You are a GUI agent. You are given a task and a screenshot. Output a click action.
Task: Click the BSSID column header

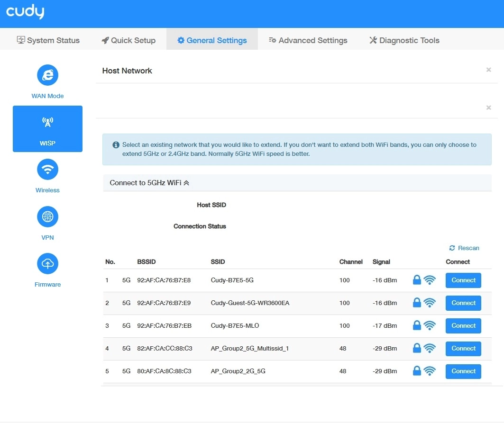point(146,262)
